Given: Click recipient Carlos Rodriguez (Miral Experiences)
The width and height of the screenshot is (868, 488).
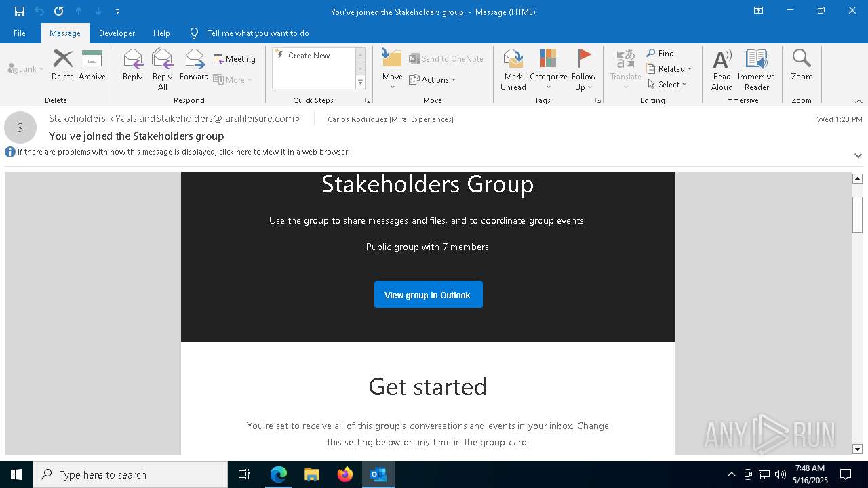Looking at the screenshot, I should coord(391,119).
